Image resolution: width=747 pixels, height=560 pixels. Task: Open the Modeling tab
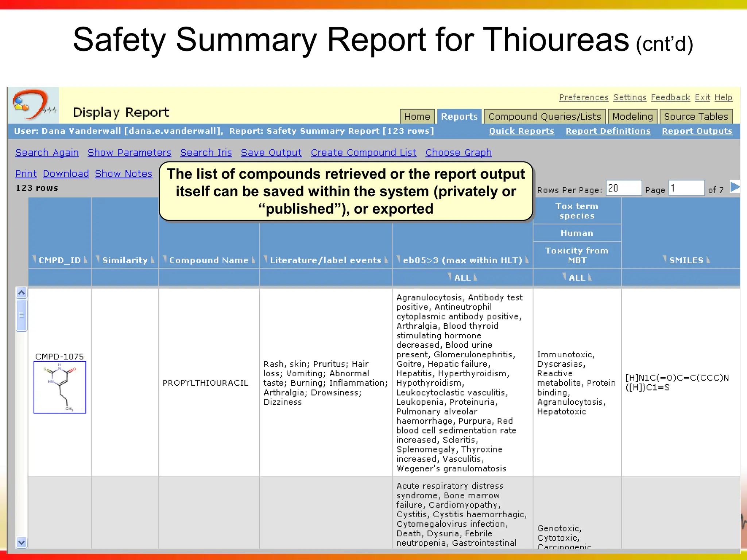632,117
